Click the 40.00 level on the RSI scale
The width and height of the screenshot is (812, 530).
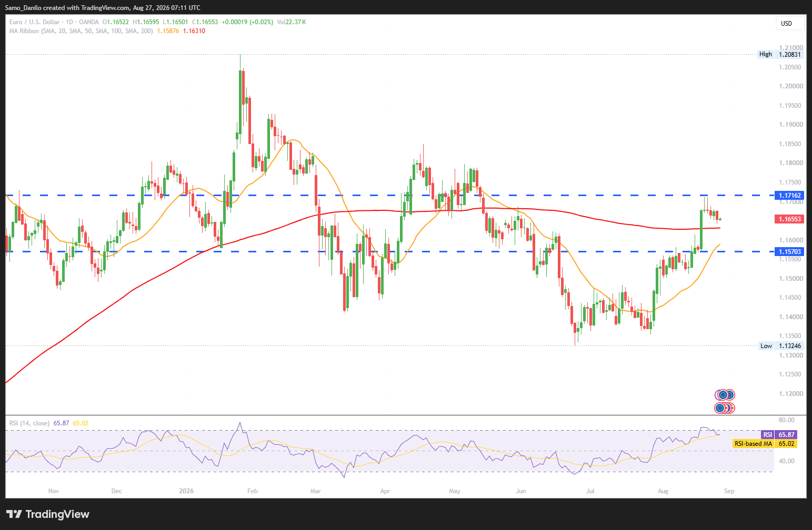[787, 461]
